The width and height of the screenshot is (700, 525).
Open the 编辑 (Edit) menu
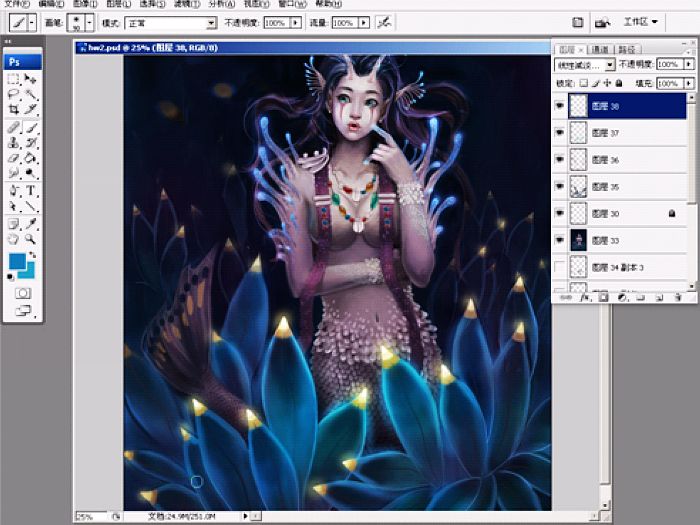point(51,4)
